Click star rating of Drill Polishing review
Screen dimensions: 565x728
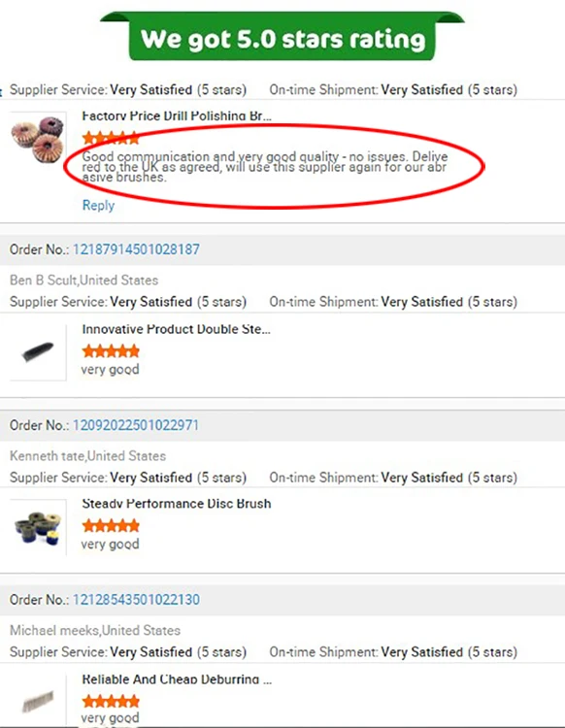[111, 138]
